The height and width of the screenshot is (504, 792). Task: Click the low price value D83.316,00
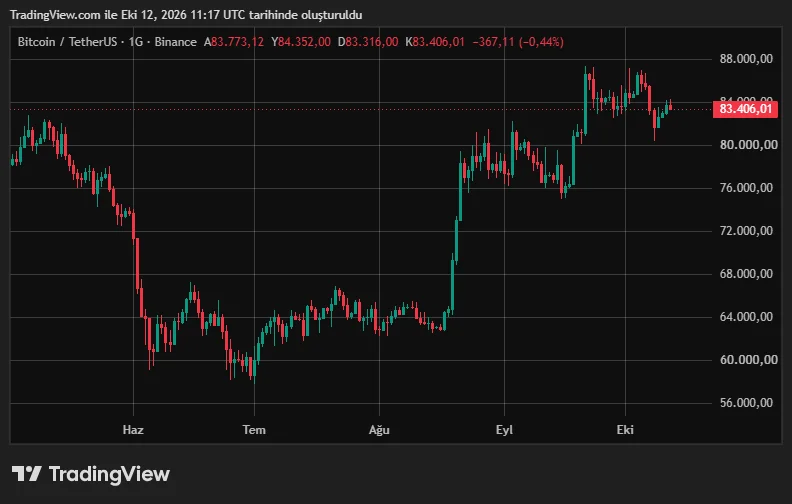coord(368,42)
